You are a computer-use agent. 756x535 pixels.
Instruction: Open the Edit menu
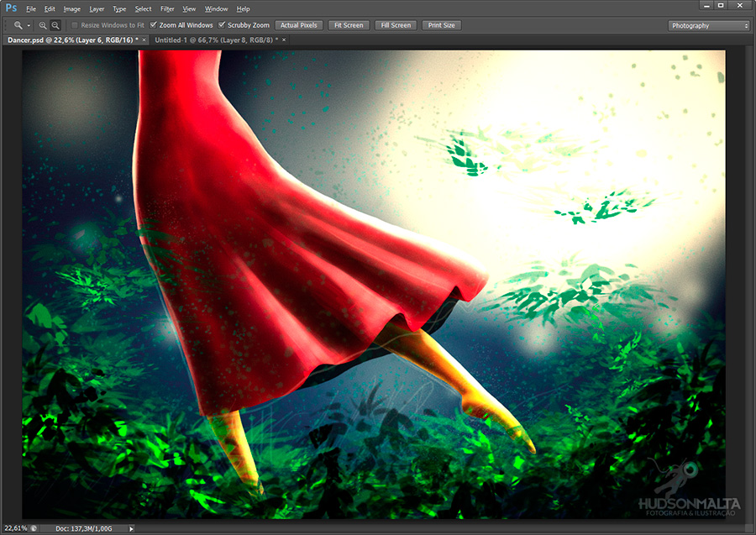click(50, 8)
